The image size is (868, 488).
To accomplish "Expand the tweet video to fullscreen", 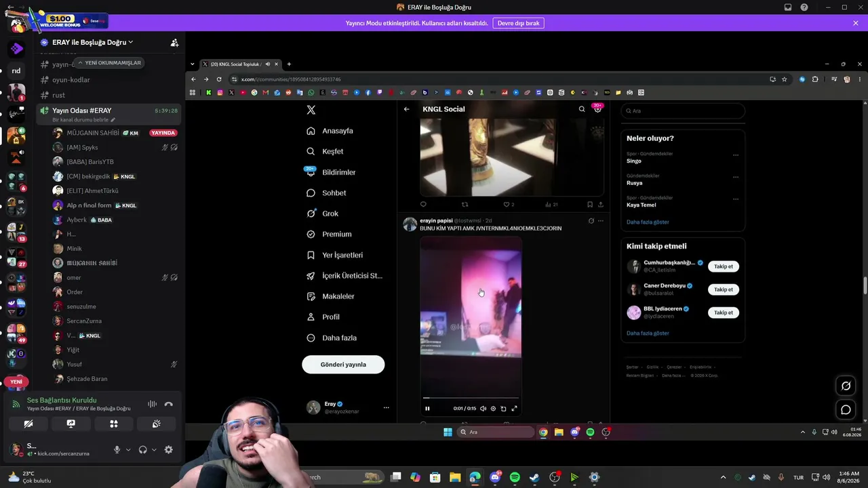I will 514,409.
